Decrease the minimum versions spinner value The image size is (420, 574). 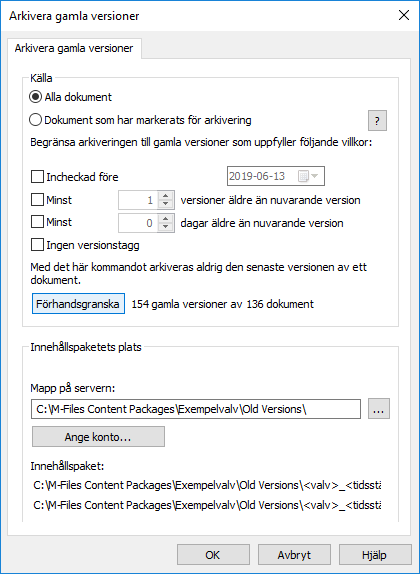[166, 204]
